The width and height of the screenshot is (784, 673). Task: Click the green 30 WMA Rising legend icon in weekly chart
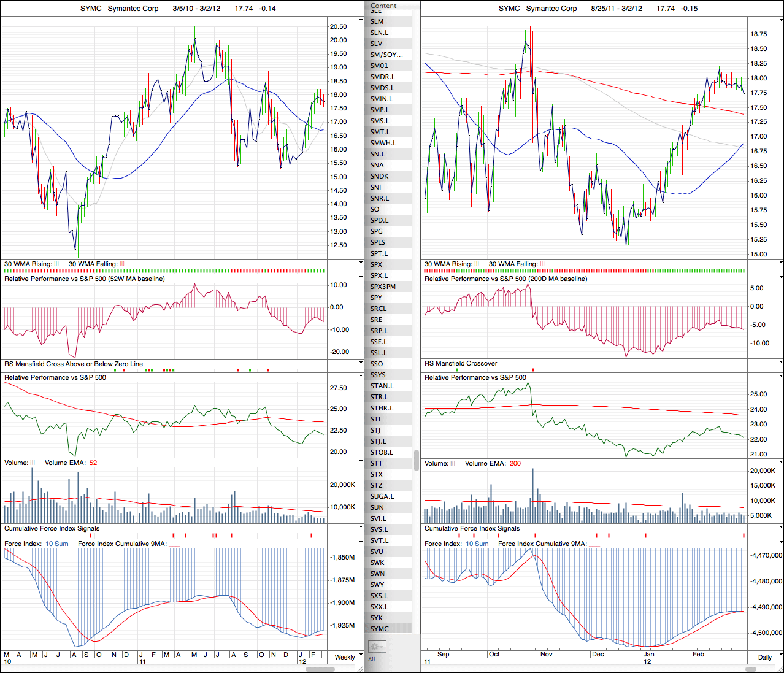pos(57,264)
